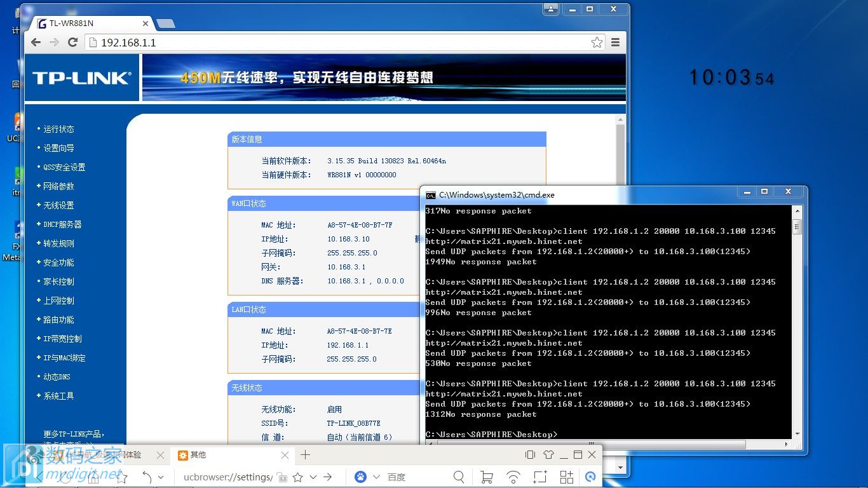Click the LAN MAC address A8-57-4E-08-B7-7E
This screenshot has width=868, height=488.
point(359,331)
